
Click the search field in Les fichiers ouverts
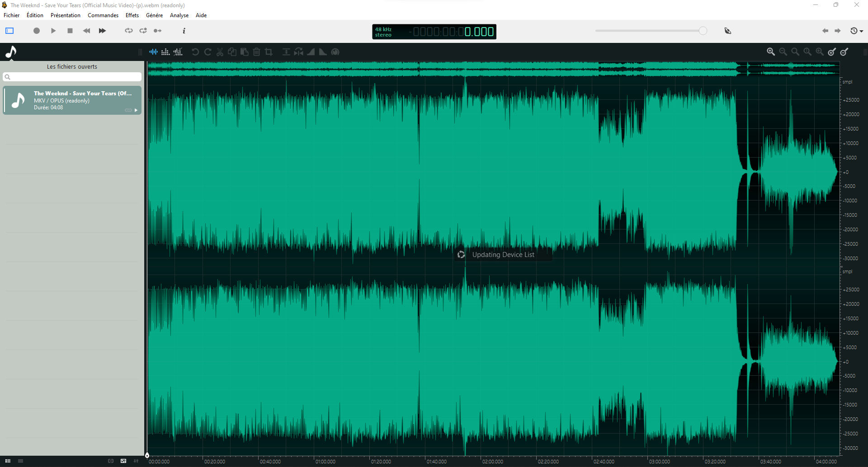tap(72, 77)
